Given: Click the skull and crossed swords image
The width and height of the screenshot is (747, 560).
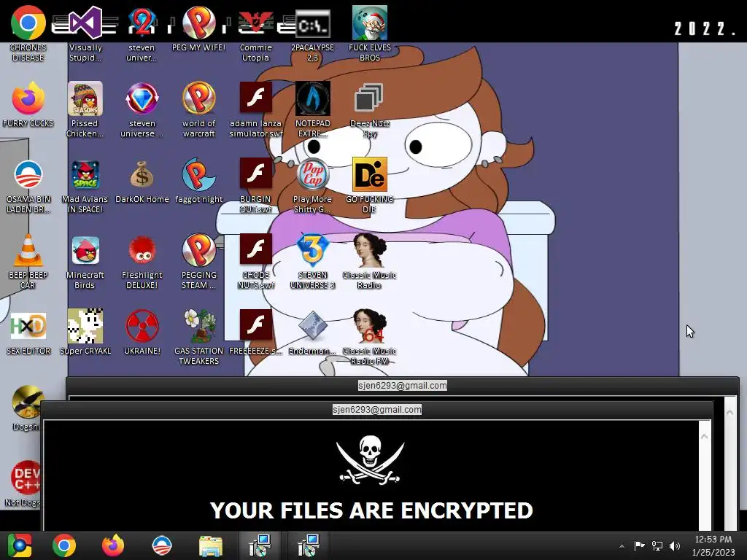Looking at the screenshot, I should click(370, 460).
